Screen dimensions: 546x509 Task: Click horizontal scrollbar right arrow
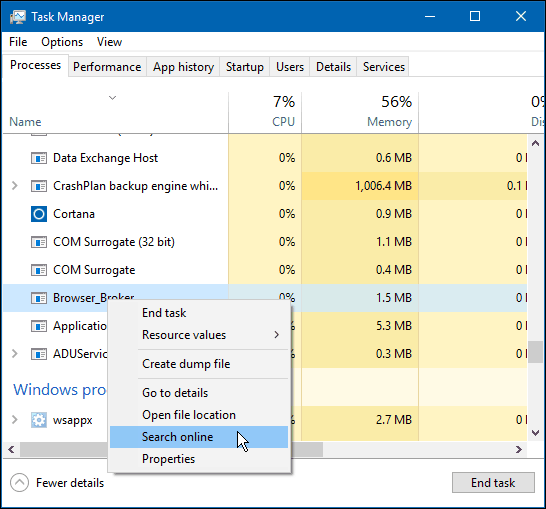[519, 449]
